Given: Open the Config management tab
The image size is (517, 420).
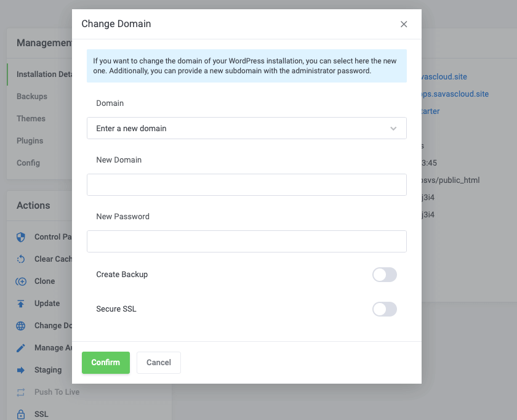Looking at the screenshot, I should (28, 163).
